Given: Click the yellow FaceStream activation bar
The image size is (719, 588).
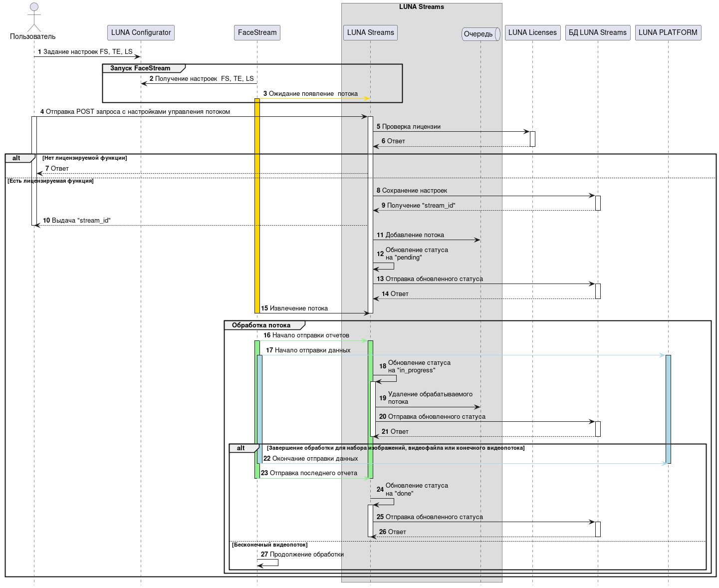Looking at the screenshot, I should tap(257, 205).
